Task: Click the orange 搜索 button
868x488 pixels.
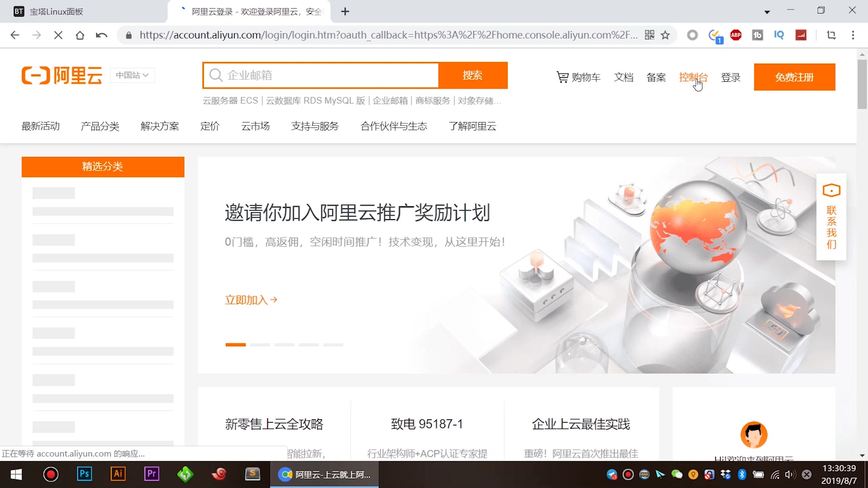Action: [473, 75]
